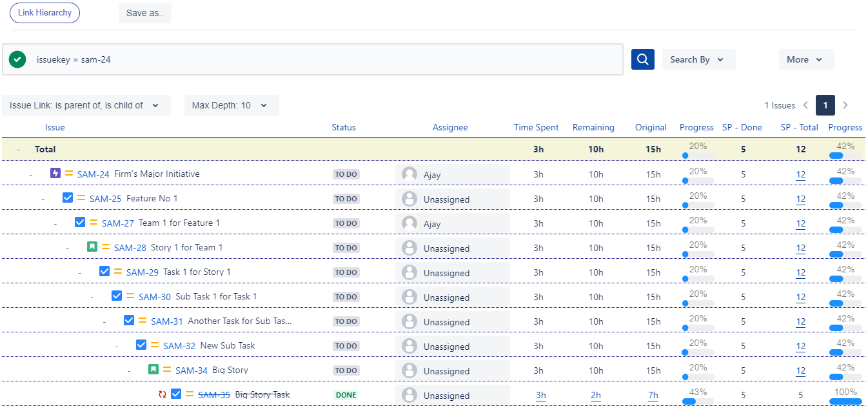This screenshot has height=415, width=868.
Task: Click the JQL query input field
Action: [x=322, y=59]
